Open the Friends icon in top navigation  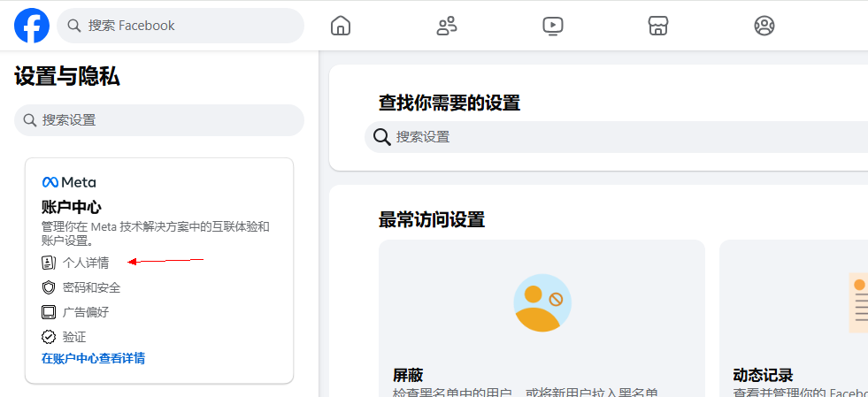(447, 26)
